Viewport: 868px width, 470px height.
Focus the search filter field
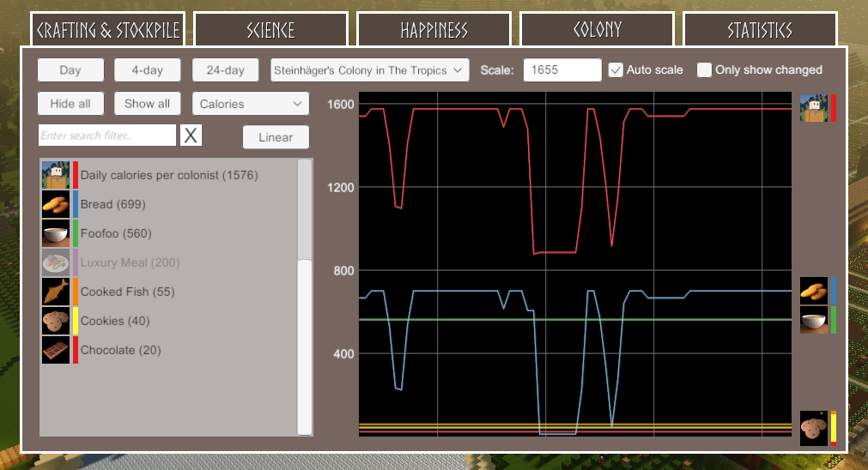(x=106, y=136)
